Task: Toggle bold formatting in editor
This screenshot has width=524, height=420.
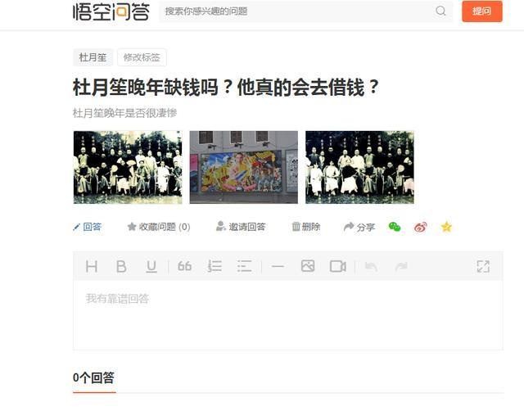Action: (x=121, y=266)
